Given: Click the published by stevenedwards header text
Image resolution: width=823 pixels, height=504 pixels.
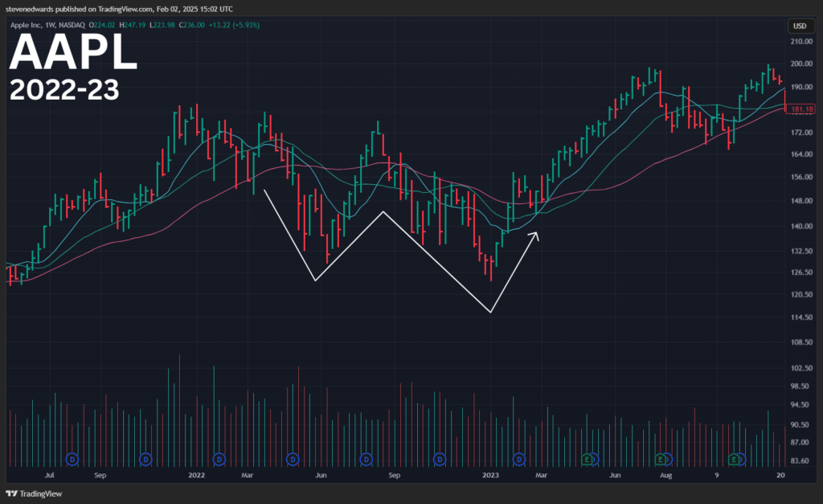Looking at the screenshot, I should (119, 9).
